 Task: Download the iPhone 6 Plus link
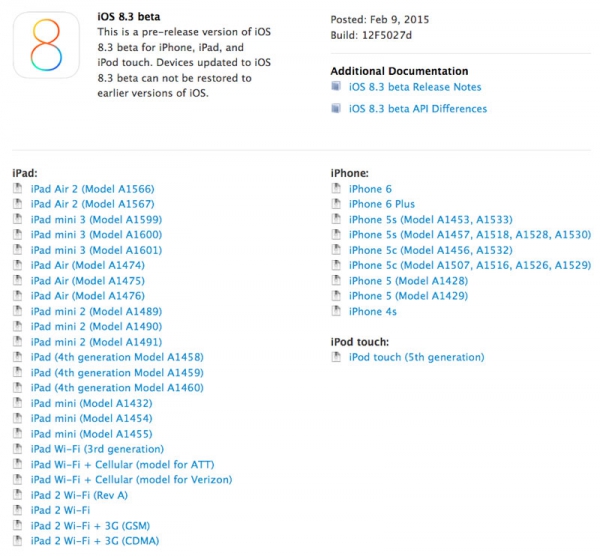(x=382, y=204)
